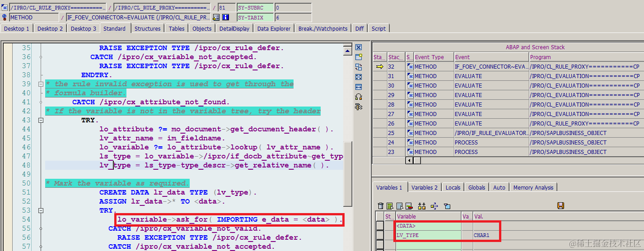This screenshot has height=251, width=644.
Task: Click the yellow boxes with down arrows icon
Action: click(x=422, y=206)
